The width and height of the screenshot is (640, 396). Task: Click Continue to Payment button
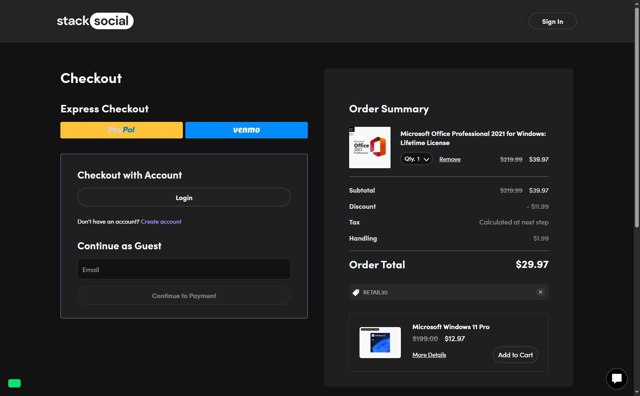coord(184,296)
